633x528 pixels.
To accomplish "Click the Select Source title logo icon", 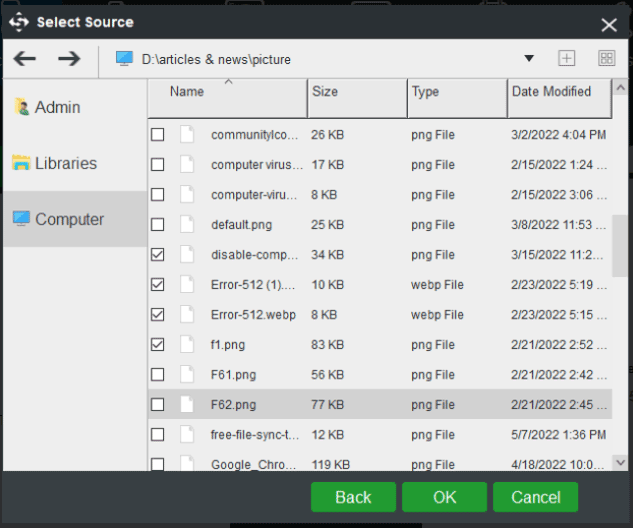I will point(19,22).
